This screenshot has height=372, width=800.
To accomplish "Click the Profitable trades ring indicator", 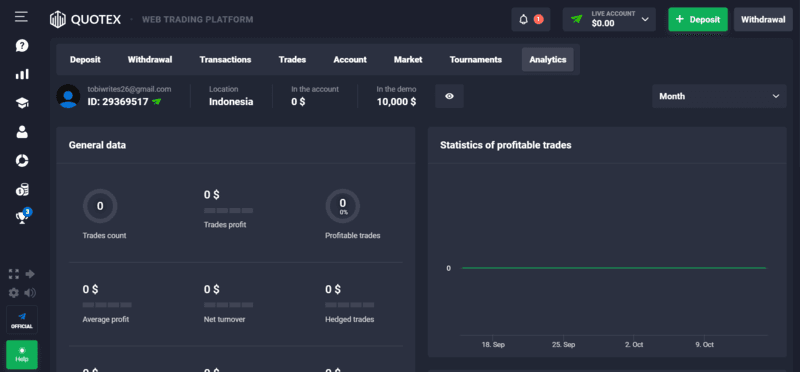I will click(x=343, y=206).
